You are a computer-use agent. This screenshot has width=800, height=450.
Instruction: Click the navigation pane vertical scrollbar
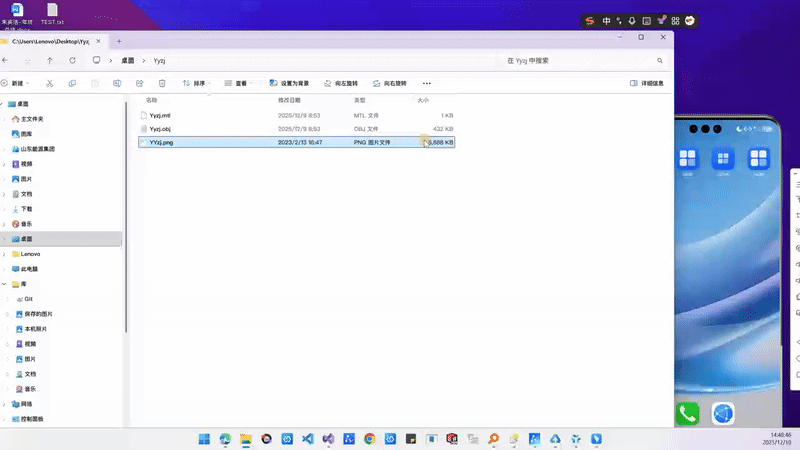click(x=126, y=217)
